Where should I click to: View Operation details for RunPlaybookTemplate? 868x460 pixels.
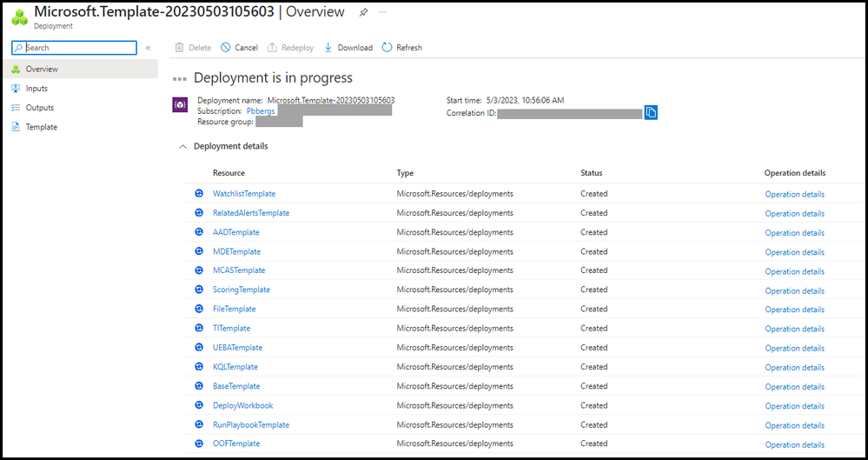(794, 425)
